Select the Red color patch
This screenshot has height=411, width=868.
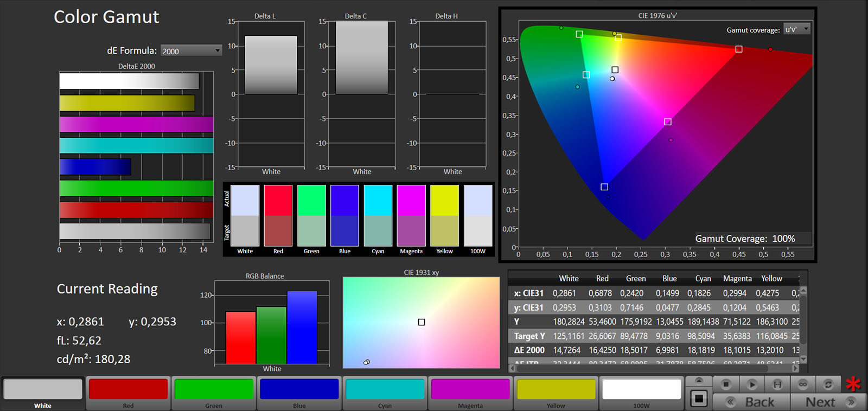(x=128, y=389)
